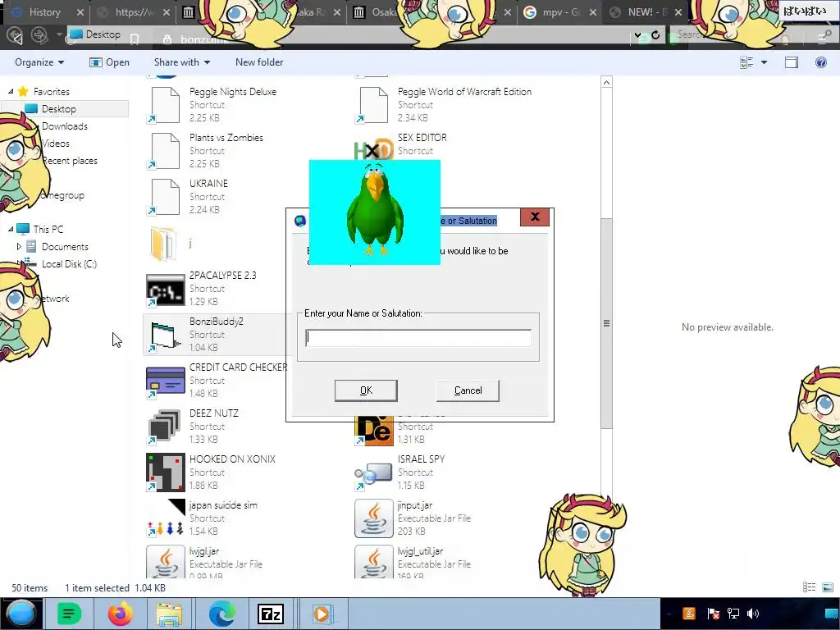Click the Start orb button
The image size is (840, 630).
[21, 614]
